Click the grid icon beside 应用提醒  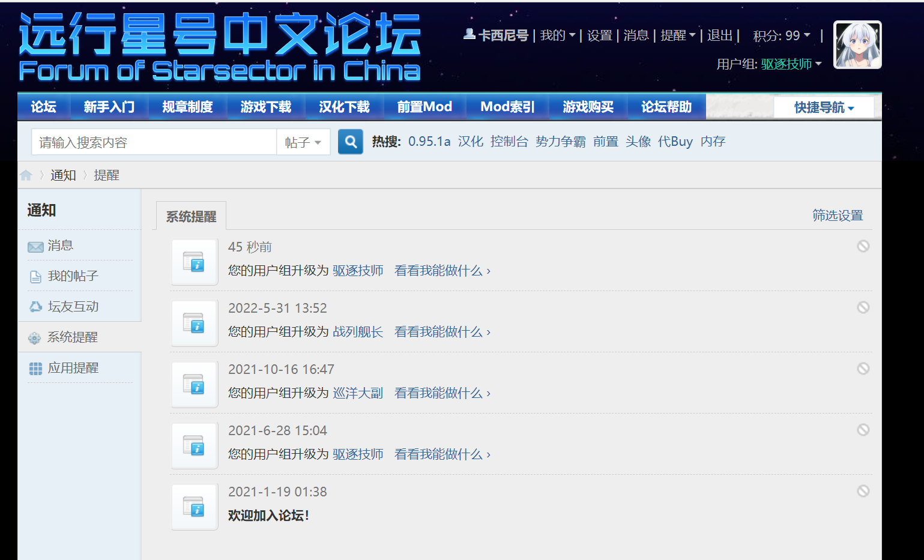pyautogui.click(x=35, y=369)
